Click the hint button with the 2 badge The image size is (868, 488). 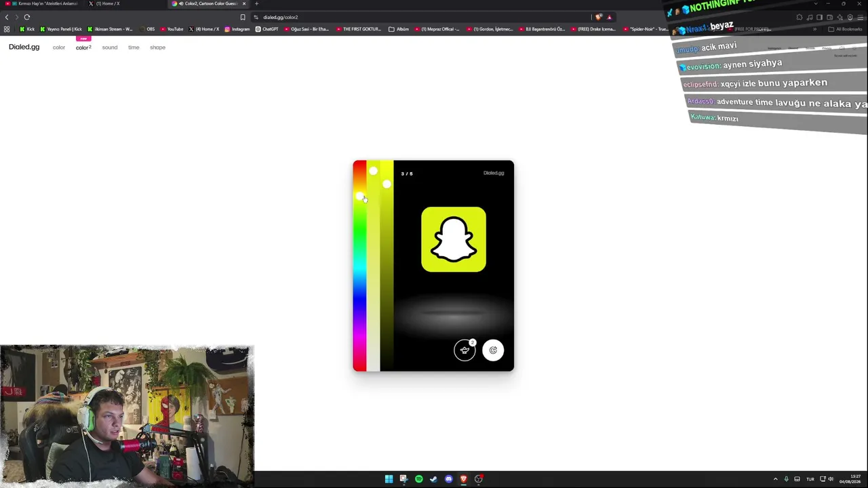click(465, 350)
